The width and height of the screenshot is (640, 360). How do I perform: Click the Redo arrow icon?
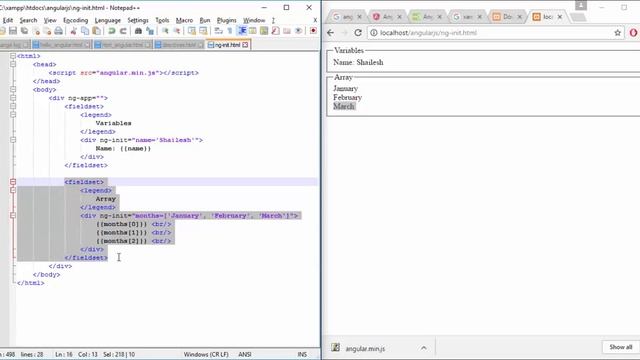coord(123,31)
